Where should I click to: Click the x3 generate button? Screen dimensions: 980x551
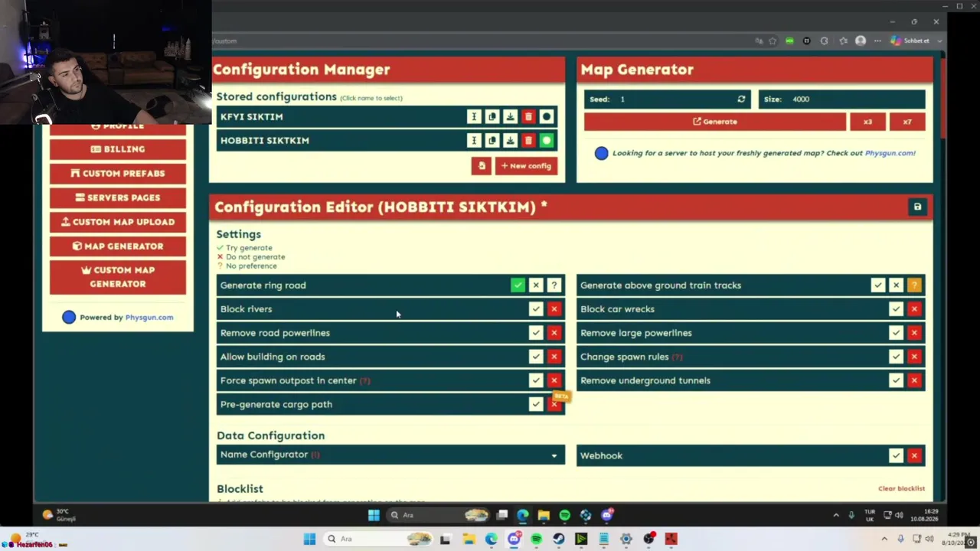pyautogui.click(x=867, y=122)
